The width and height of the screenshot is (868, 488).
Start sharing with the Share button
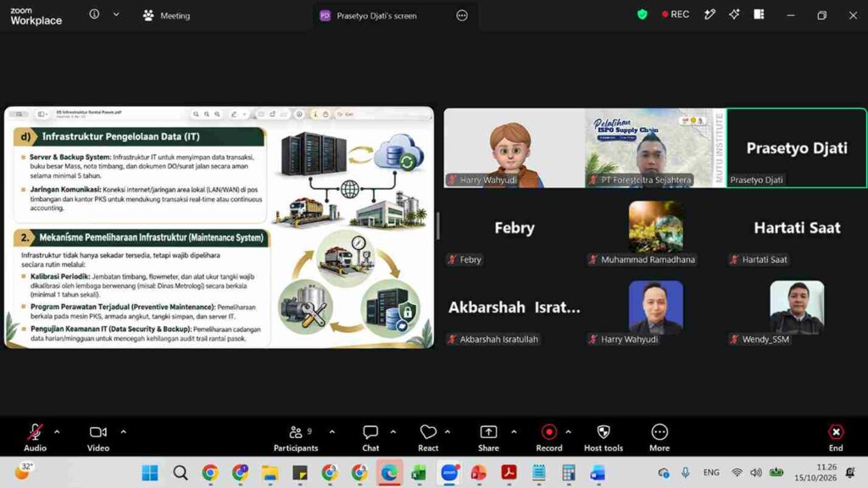coord(488,438)
